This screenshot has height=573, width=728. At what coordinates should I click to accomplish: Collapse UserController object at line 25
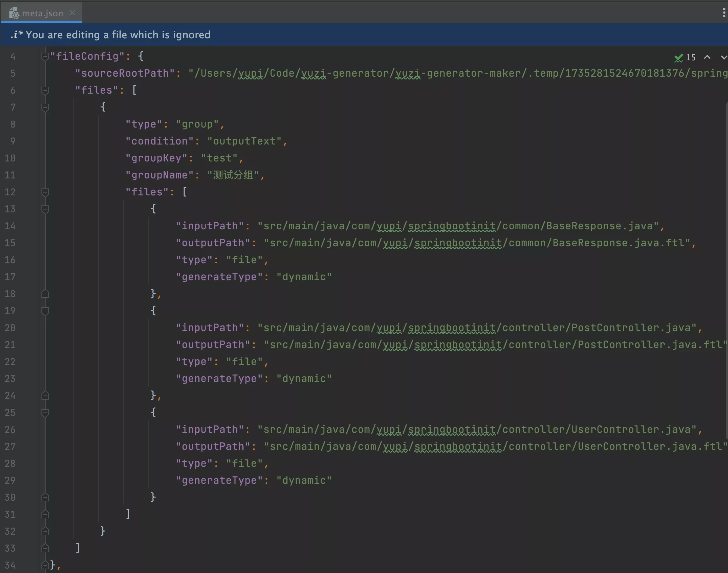coord(45,413)
